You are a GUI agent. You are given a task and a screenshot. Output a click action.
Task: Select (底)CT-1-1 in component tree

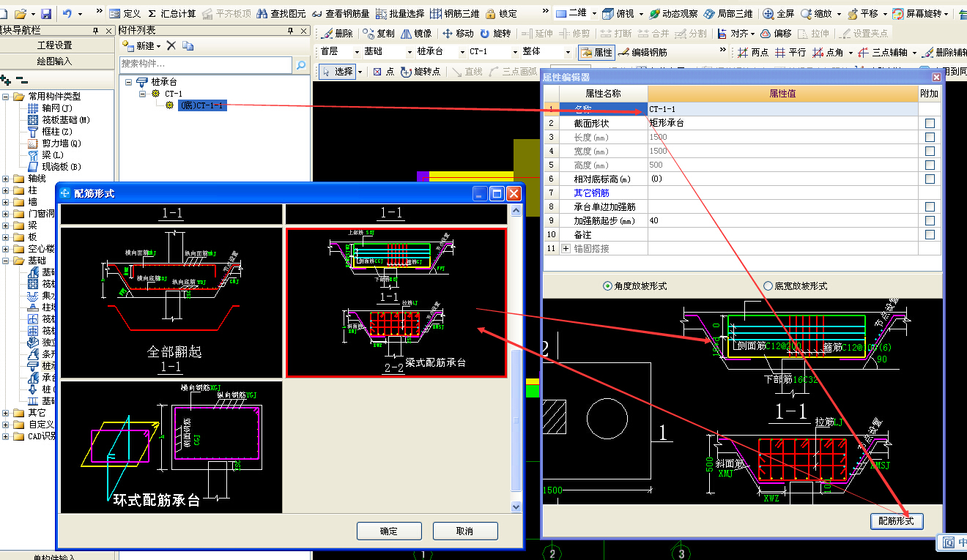click(x=201, y=106)
